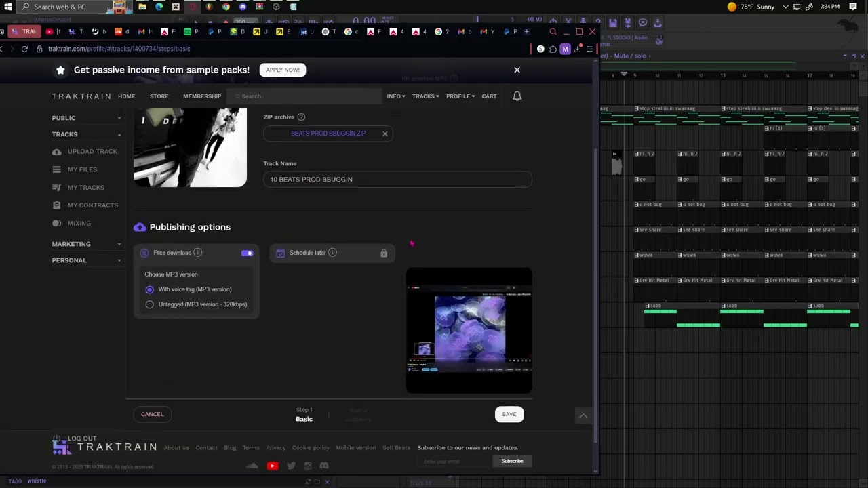Viewport: 868px width, 488px height.
Task: Click the FL Studio export download icon
Action: 658,22
